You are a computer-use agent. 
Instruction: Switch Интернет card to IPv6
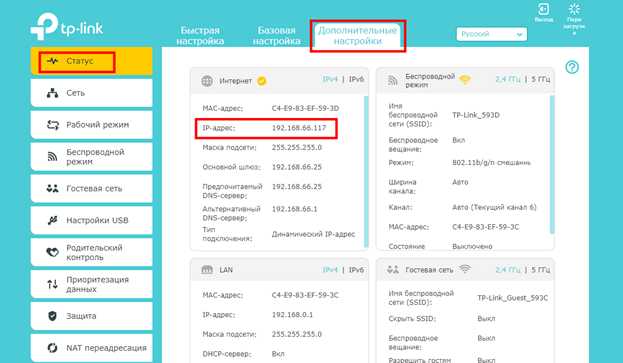(356, 79)
